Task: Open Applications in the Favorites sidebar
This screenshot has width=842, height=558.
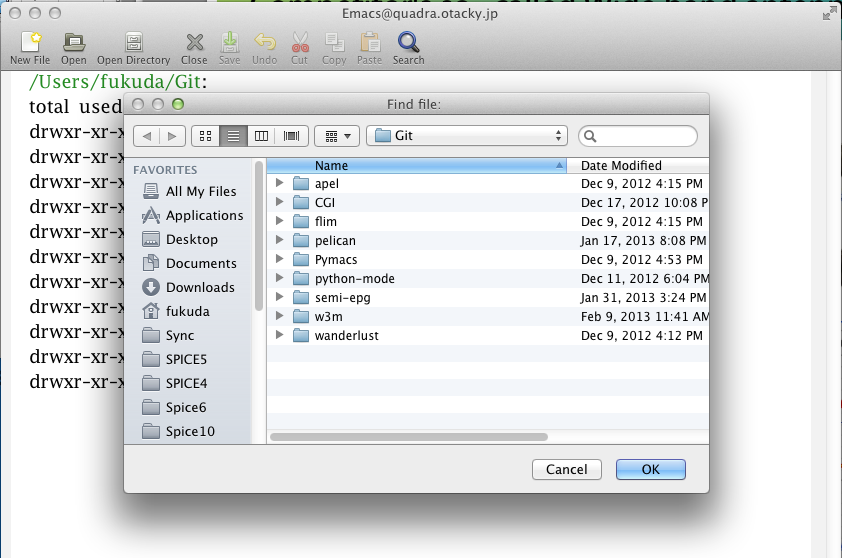Action: pyautogui.click(x=193, y=215)
